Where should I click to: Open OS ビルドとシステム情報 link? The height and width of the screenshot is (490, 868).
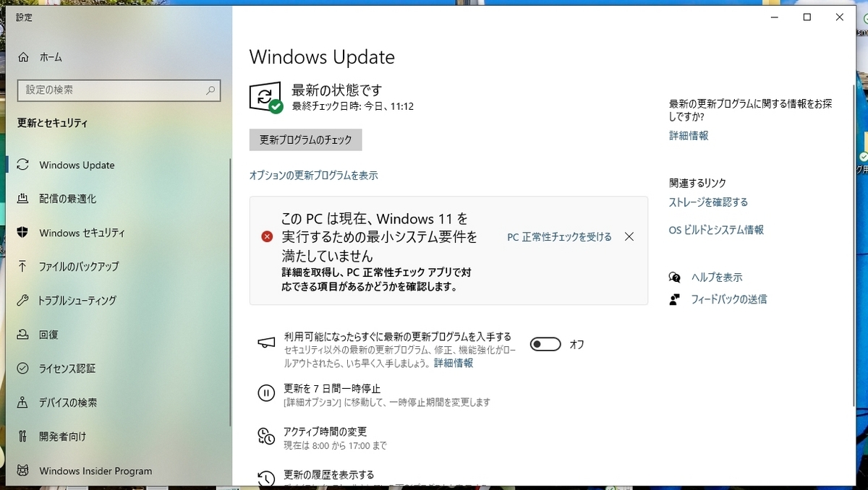pyautogui.click(x=716, y=230)
